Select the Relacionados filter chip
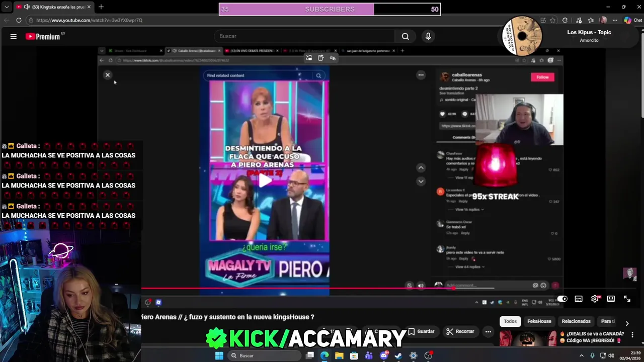This screenshot has width=644, height=362. (x=576, y=321)
